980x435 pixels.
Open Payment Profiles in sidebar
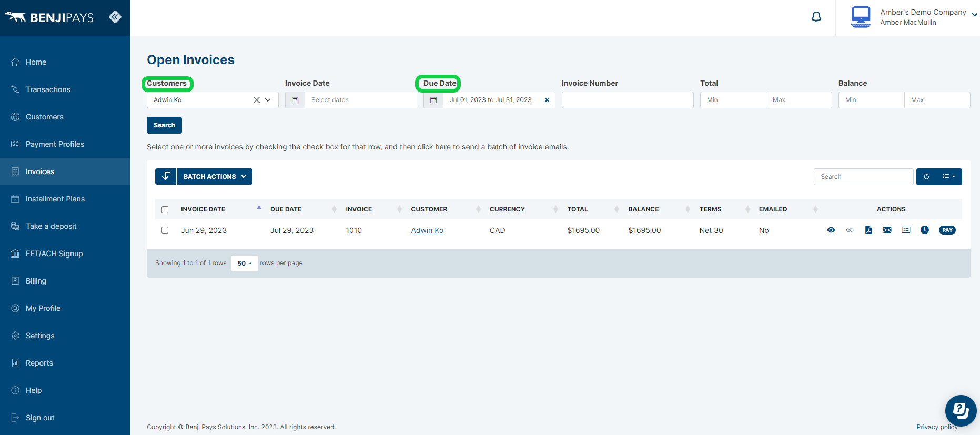(65, 144)
